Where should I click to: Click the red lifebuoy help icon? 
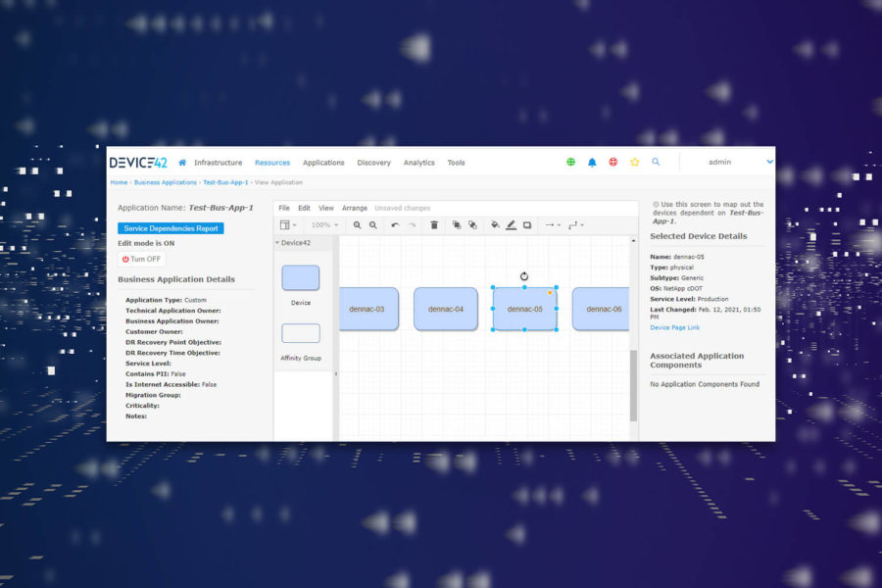(613, 162)
